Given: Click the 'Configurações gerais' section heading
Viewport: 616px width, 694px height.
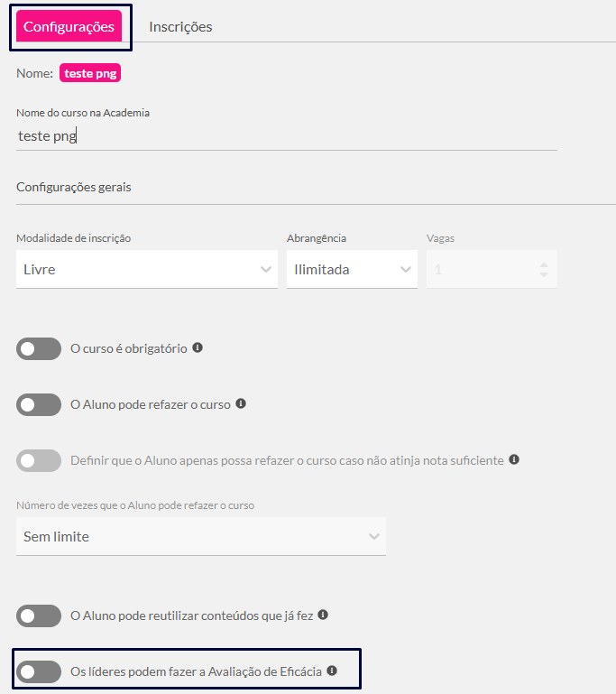Looking at the screenshot, I should click(x=74, y=187).
